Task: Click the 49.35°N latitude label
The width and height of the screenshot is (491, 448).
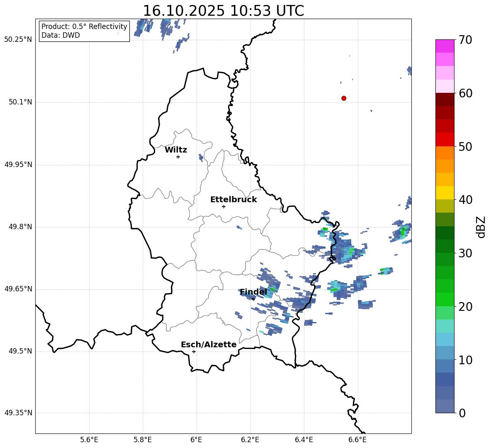Action: [18, 413]
